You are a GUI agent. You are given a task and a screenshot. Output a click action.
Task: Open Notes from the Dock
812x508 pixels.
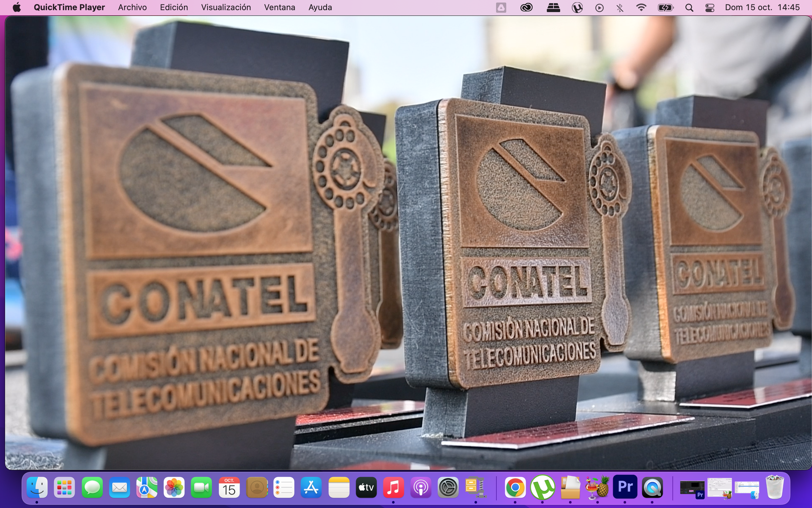[x=339, y=487]
